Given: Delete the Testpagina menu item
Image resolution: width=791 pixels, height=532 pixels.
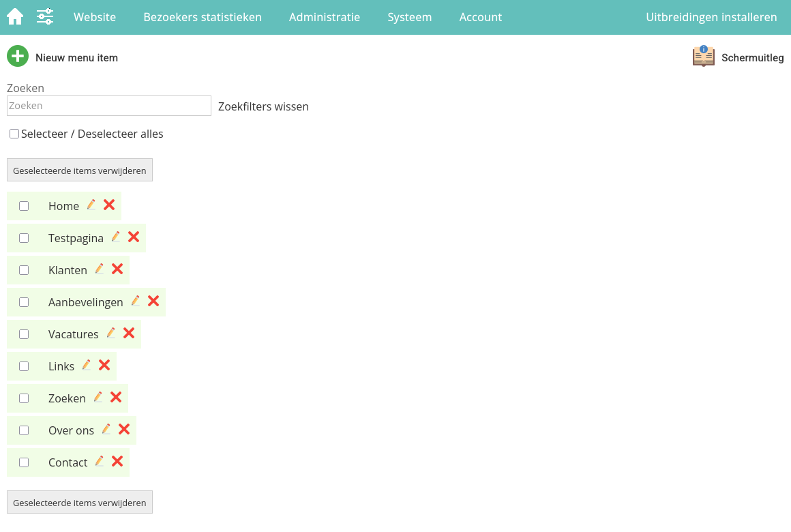Looking at the screenshot, I should (x=134, y=237).
